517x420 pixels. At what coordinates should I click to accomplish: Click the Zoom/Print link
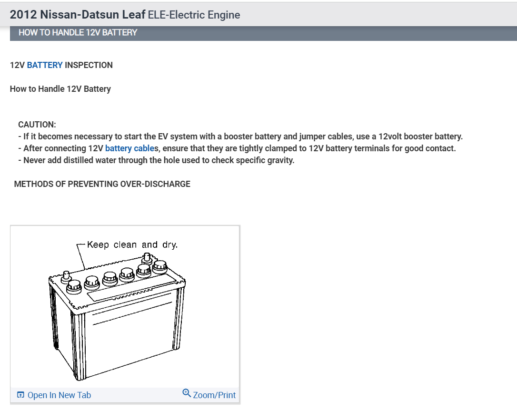(214, 395)
